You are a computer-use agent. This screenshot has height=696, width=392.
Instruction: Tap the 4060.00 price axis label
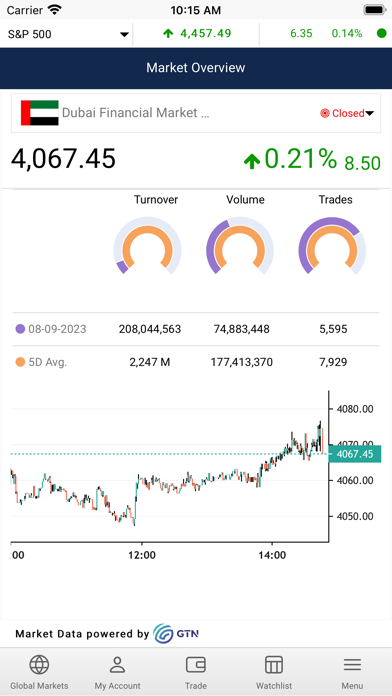[355, 480]
